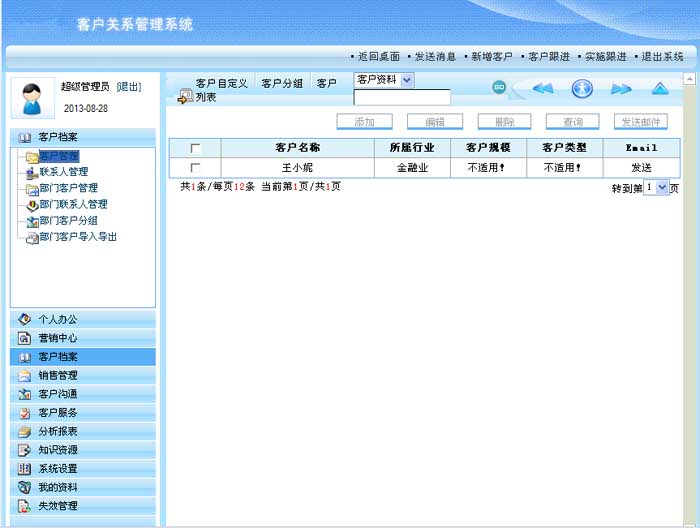The height and width of the screenshot is (528, 700).
Task: Open the 客户资料 dropdown
Action: point(384,80)
